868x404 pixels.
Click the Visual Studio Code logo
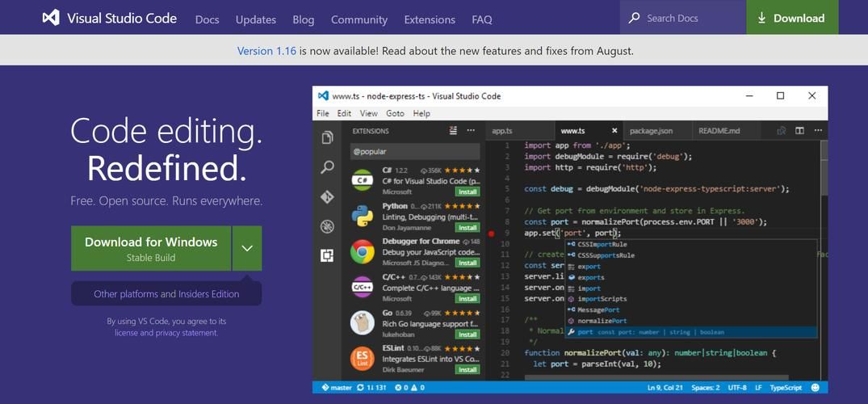[52, 18]
